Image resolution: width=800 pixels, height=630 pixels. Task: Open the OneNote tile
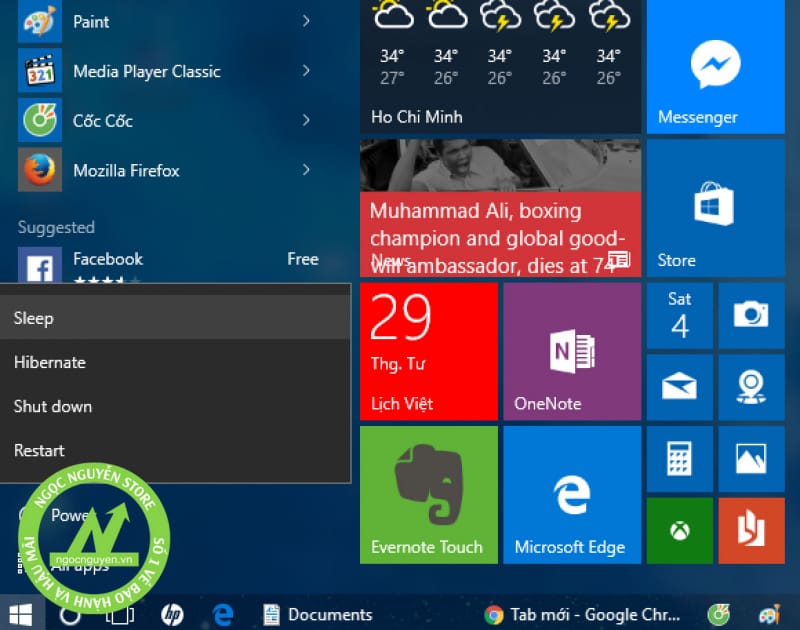pyautogui.click(x=571, y=351)
